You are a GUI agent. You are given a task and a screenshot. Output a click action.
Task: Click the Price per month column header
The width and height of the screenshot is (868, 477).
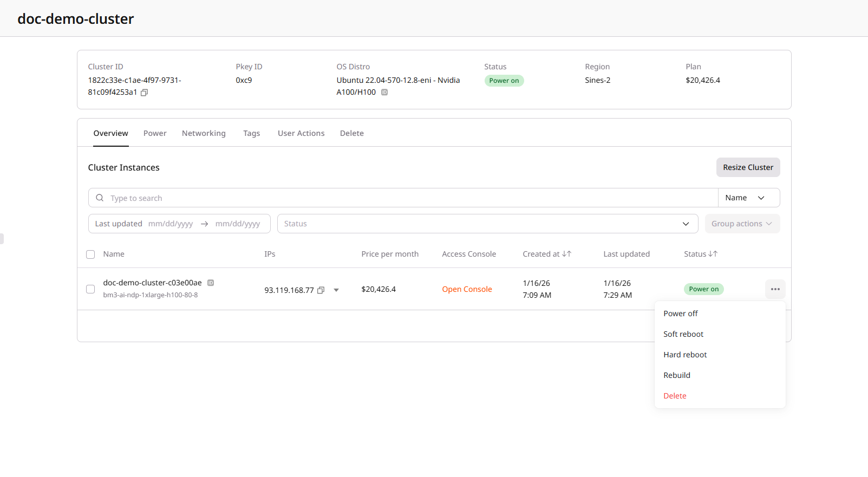[x=390, y=254]
